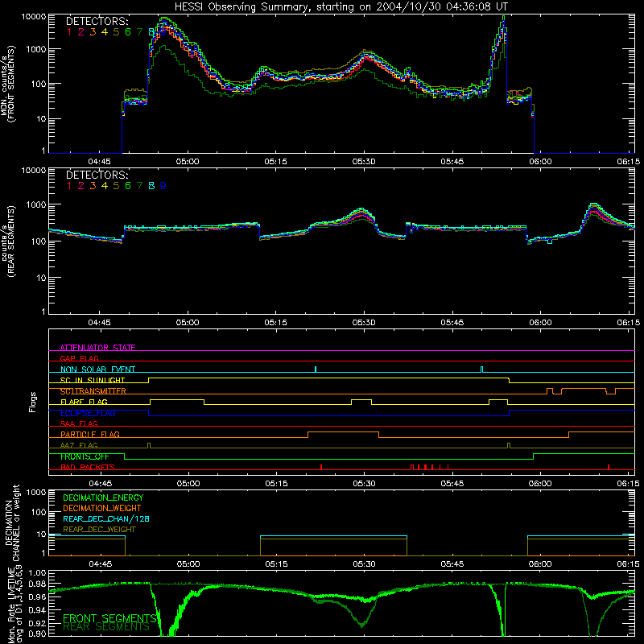The width and height of the screenshot is (644, 644).
Task: Select detector 7 label in front segments legend
Action: 139,32
